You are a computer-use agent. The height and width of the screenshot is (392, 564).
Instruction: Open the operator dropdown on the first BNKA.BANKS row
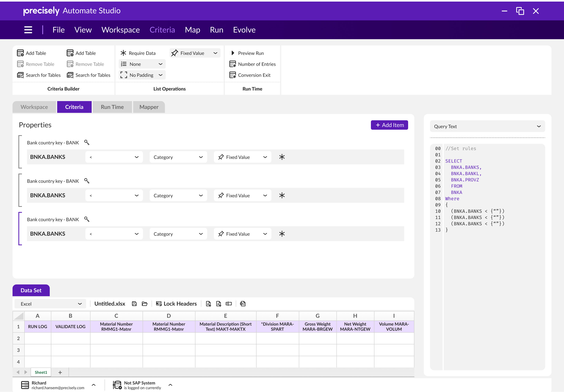point(114,157)
